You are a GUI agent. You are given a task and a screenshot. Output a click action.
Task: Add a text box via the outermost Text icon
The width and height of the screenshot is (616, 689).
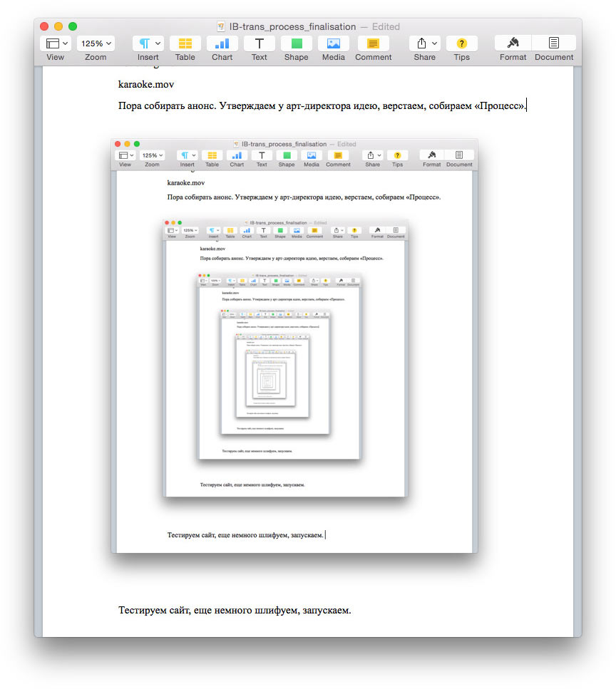[260, 43]
